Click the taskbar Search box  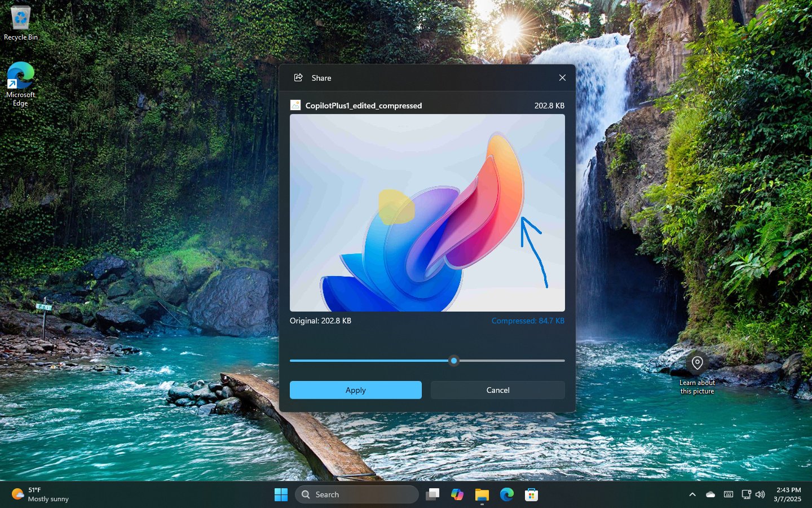coord(356,494)
